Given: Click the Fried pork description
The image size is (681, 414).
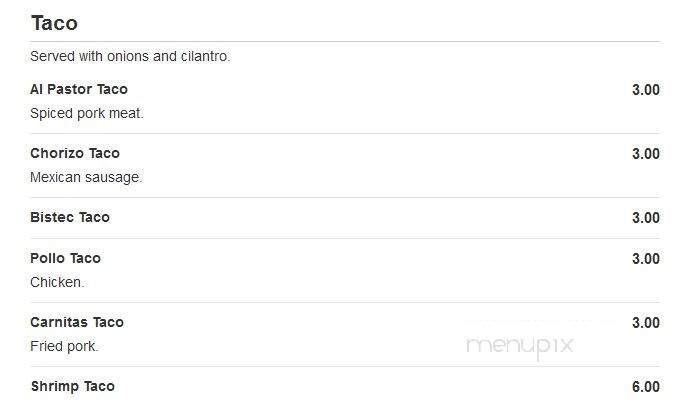Looking at the screenshot, I should tap(64, 346).
